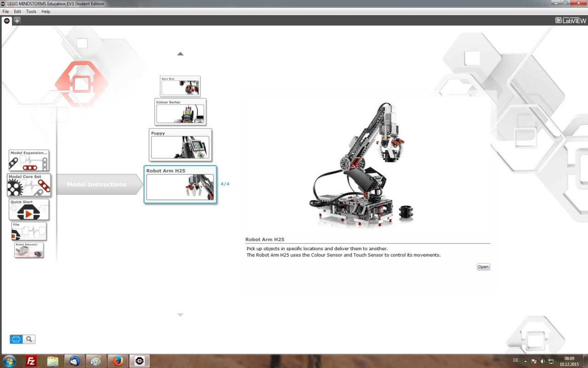The image size is (588, 368).
Task: Choose the Colour Sorter model thumbnail
Action: tap(180, 112)
